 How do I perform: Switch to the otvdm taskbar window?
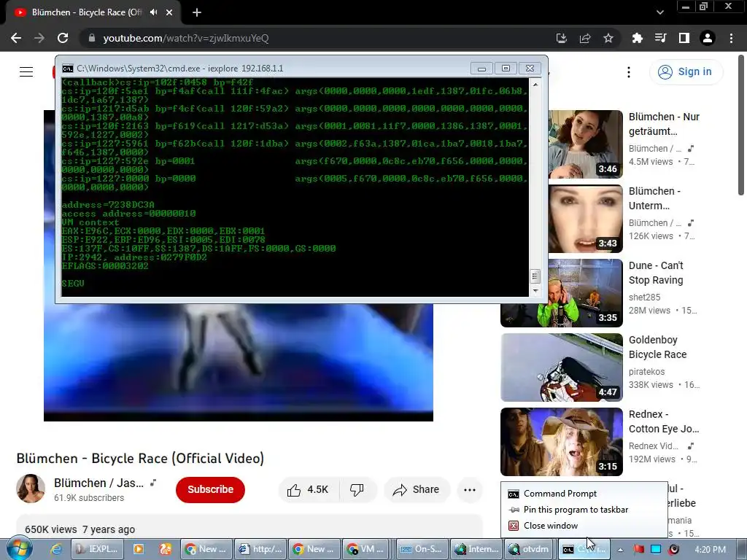click(531, 549)
